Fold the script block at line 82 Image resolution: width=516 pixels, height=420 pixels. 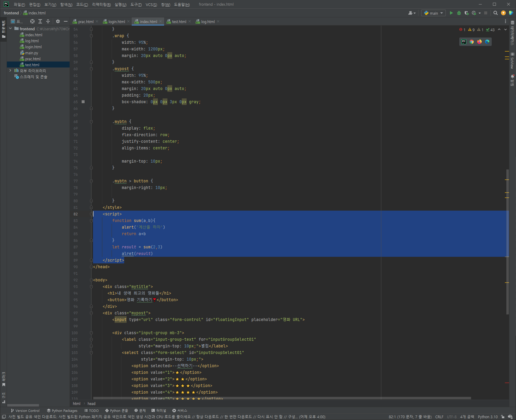click(x=91, y=214)
